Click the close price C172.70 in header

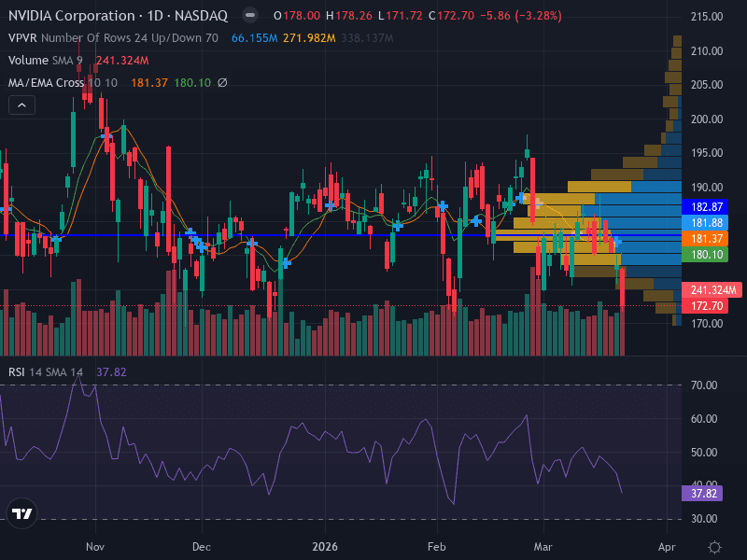point(451,16)
